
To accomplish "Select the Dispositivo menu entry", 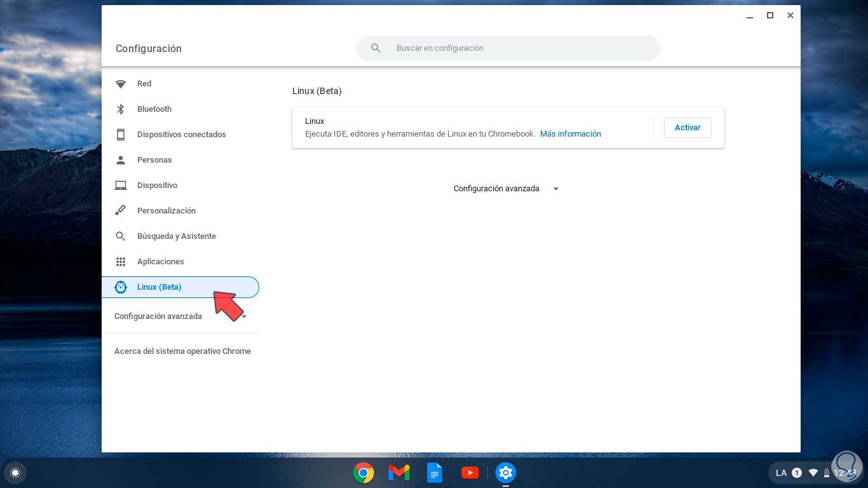I will click(180, 186).
